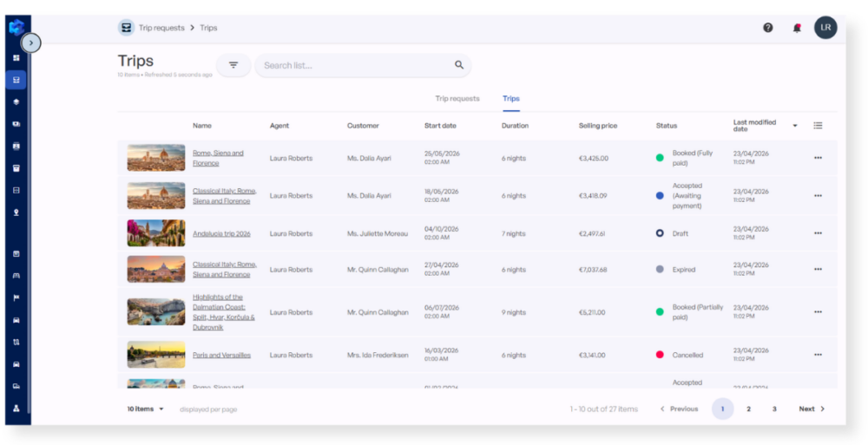
Task: Sort by the Name column header
Action: tap(202, 126)
